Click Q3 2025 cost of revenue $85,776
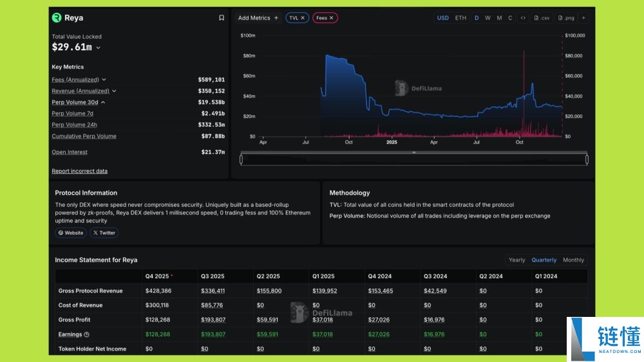Screen dimensions: 644x362 point(212,305)
